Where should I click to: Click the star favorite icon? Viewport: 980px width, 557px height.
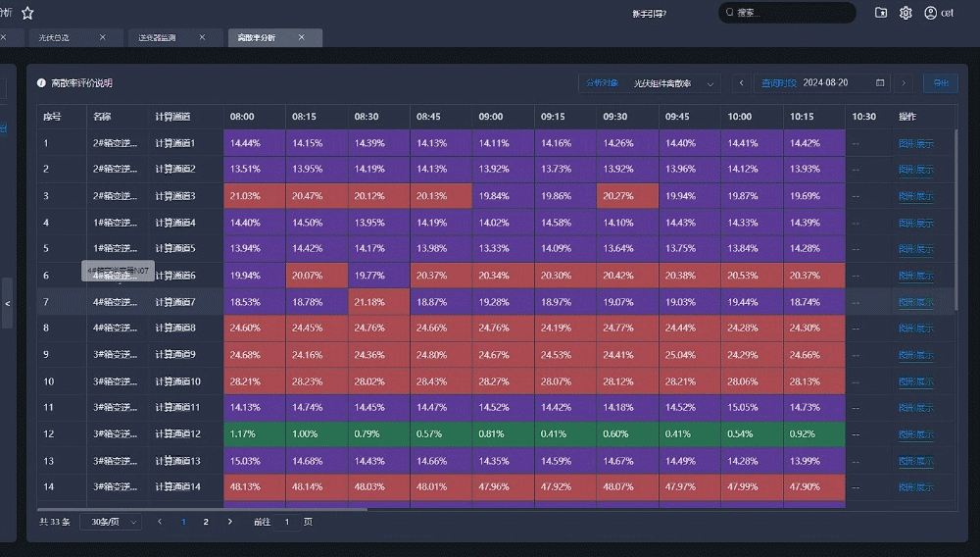pyautogui.click(x=27, y=13)
